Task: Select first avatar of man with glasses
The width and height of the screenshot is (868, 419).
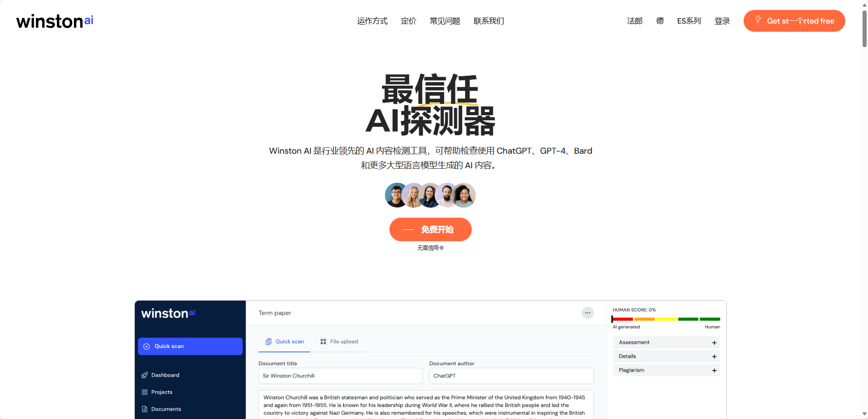Action: point(397,195)
